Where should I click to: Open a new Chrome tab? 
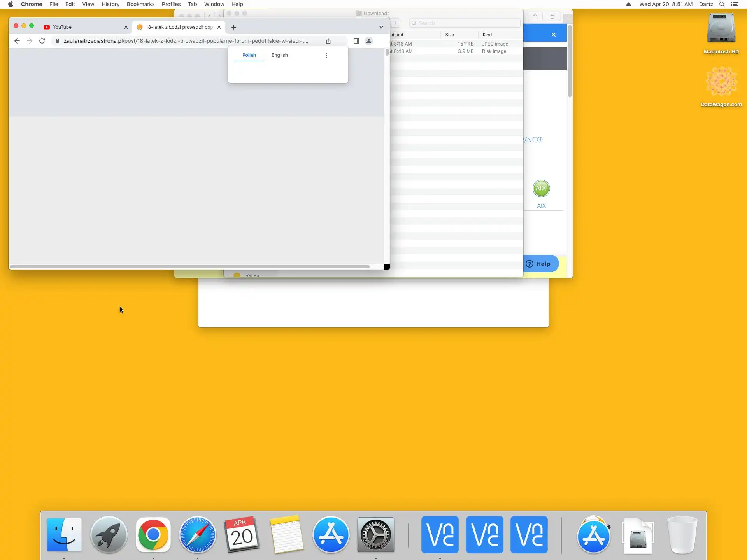[x=234, y=27]
